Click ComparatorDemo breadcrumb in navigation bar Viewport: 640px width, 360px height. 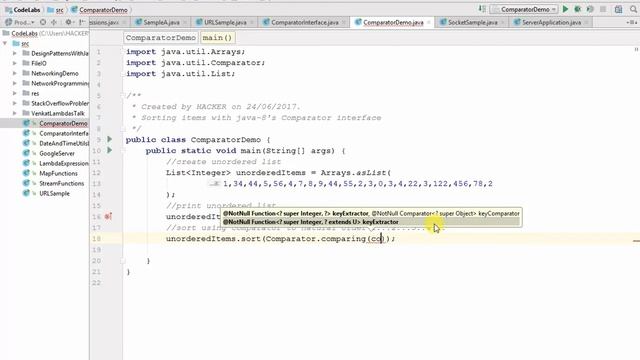coord(99,9)
